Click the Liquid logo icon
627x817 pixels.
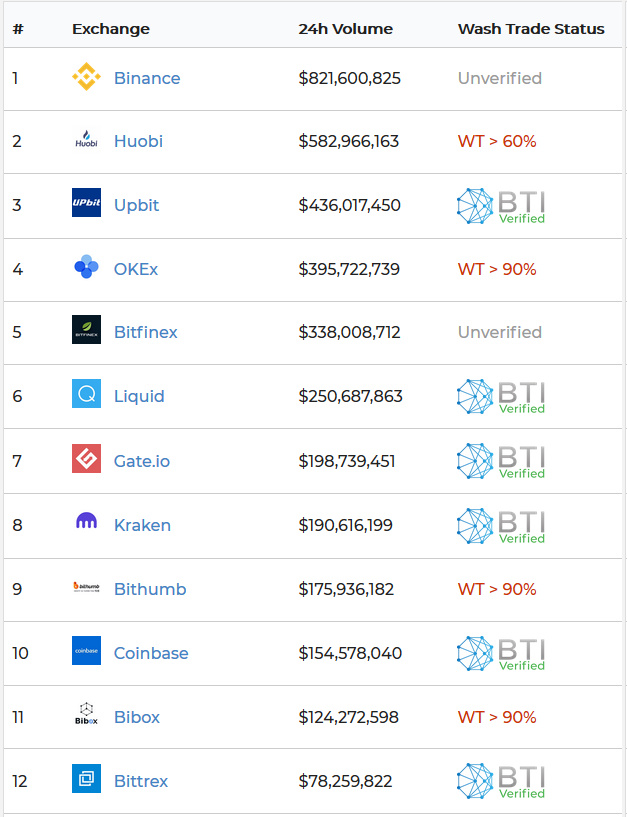tap(86, 395)
